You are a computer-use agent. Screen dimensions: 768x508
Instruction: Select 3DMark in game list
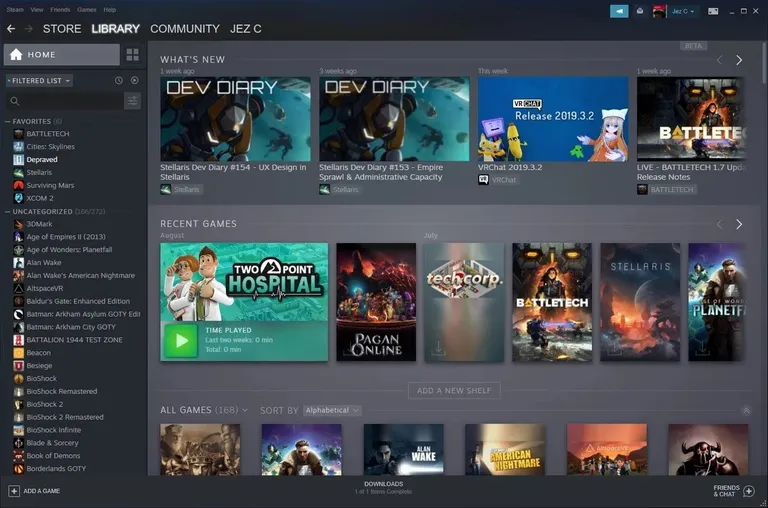(39, 224)
